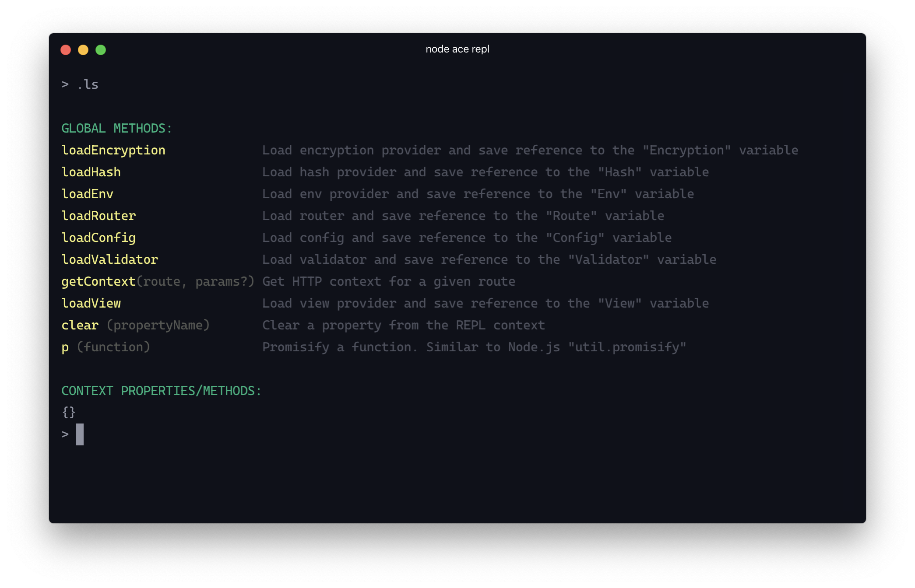Click the loadEnv method name
915x588 pixels.
coord(88,194)
